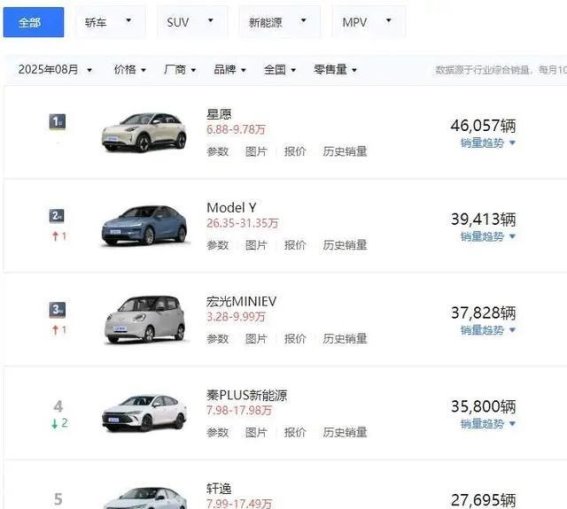
Task: Expand 销量趋势 for 星愿
Action: [487, 143]
